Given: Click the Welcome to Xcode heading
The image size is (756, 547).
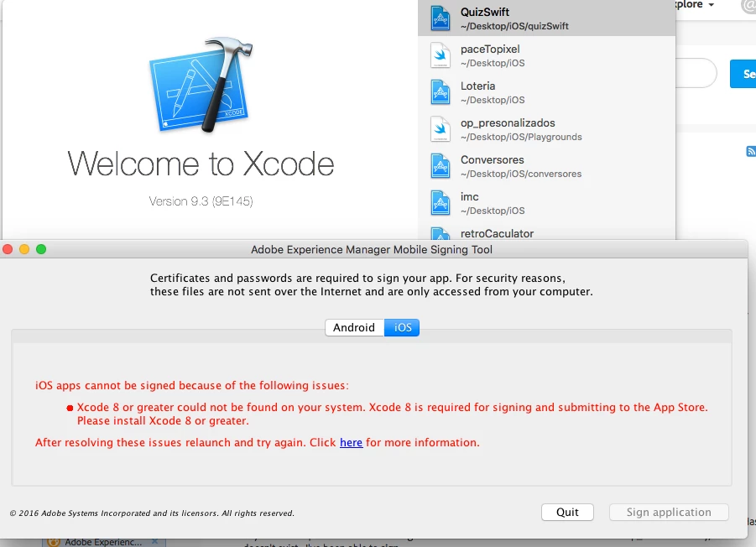Looking at the screenshot, I should 201,164.
